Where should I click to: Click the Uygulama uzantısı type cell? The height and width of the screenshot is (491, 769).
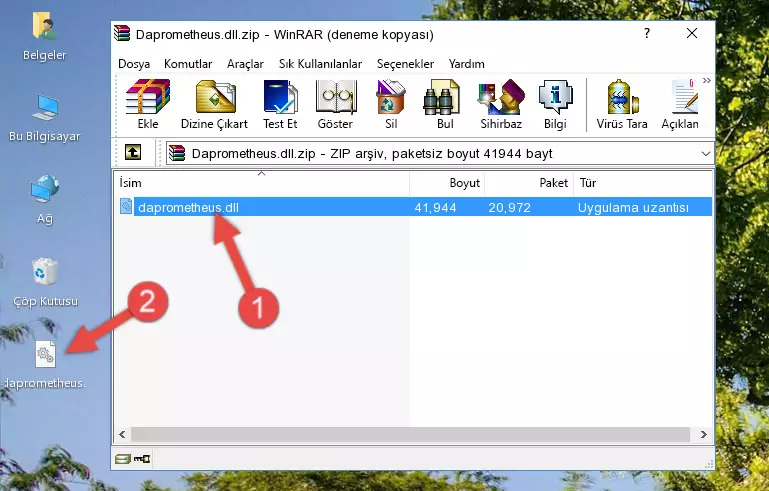click(x=633, y=207)
